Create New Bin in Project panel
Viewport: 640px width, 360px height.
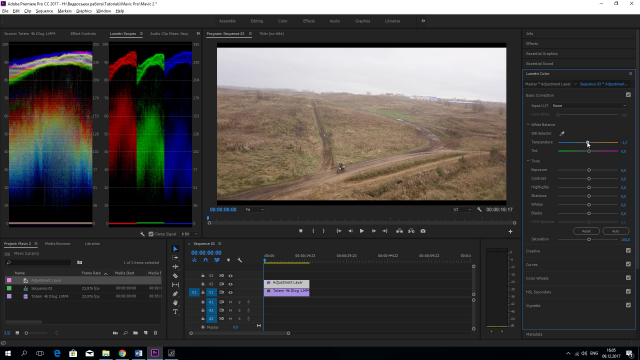(x=135, y=333)
